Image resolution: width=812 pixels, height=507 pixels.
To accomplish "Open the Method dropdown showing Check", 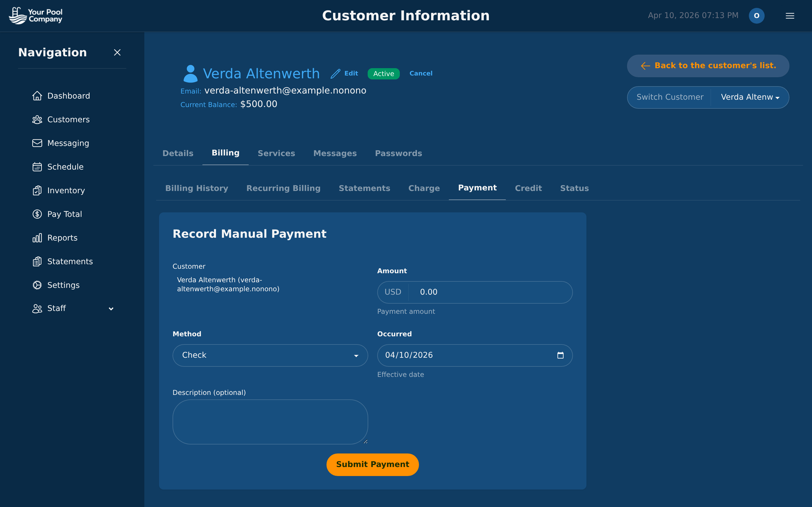I will tap(270, 355).
